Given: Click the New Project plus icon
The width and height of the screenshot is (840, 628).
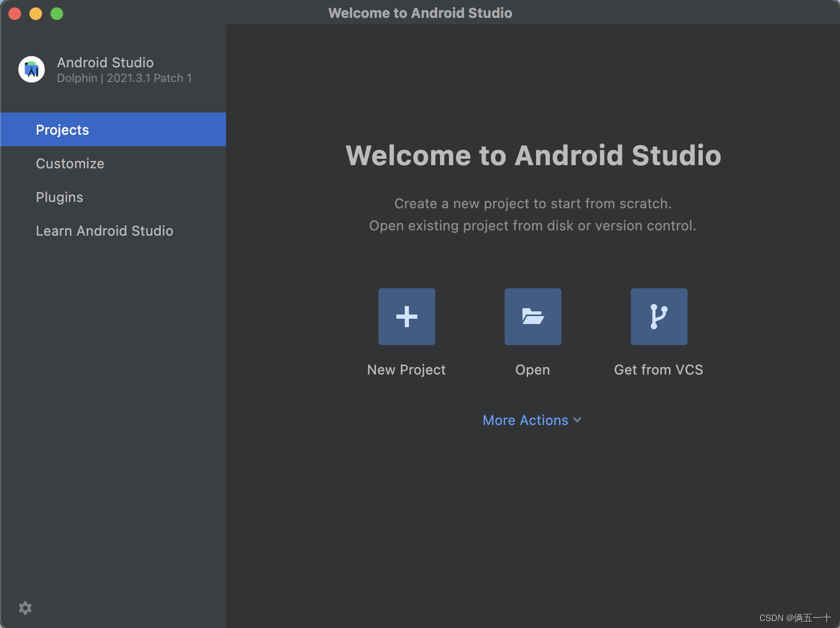Looking at the screenshot, I should coord(407,317).
